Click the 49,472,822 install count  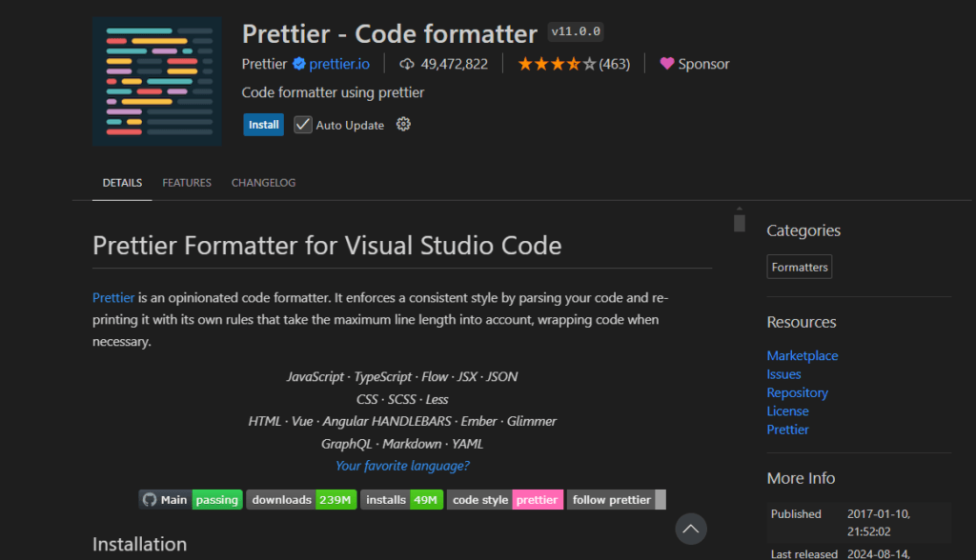tap(455, 64)
